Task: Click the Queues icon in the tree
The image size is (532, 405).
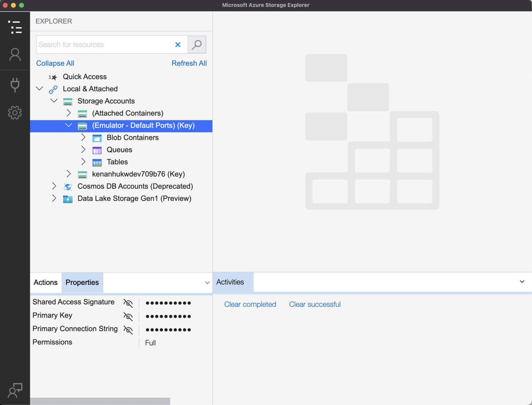Action: click(97, 150)
